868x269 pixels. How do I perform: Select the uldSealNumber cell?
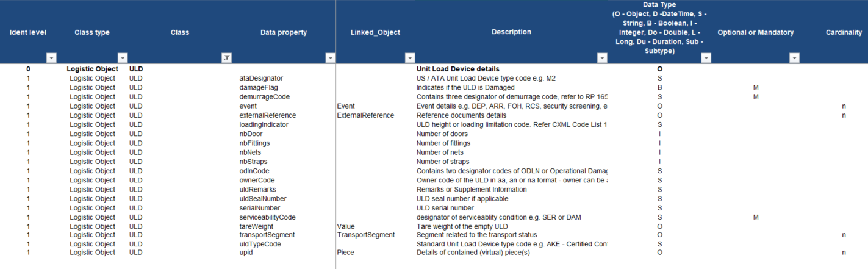click(263, 199)
